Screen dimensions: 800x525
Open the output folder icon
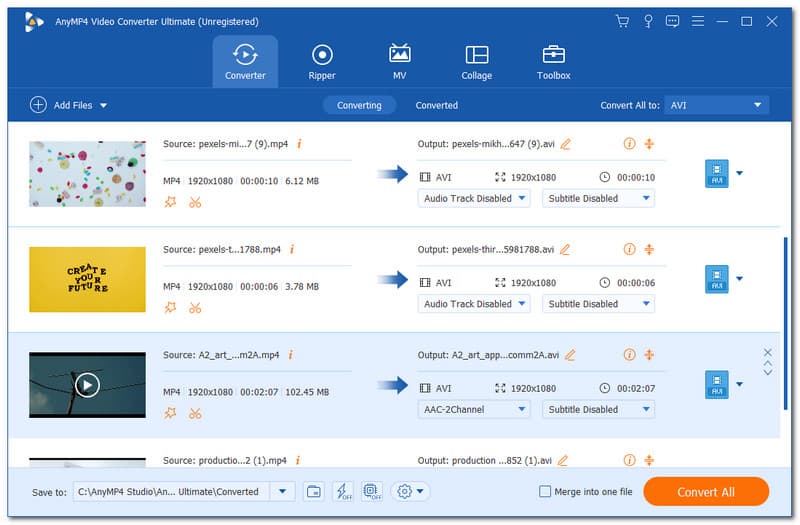tap(314, 491)
